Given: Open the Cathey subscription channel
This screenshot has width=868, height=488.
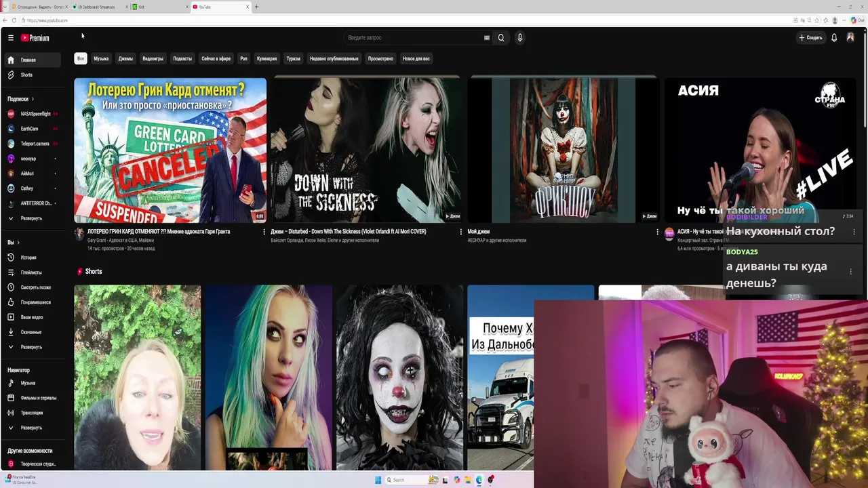Looking at the screenshot, I should pos(33,188).
